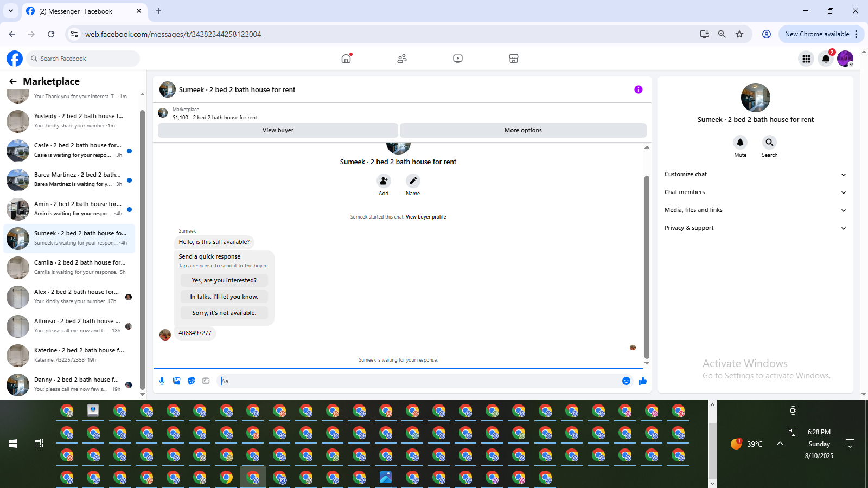The width and height of the screenshot is (868, 488).
Task: Send quick reply 'Yes, are you interested?'
Action: click(x=224, y=280)
